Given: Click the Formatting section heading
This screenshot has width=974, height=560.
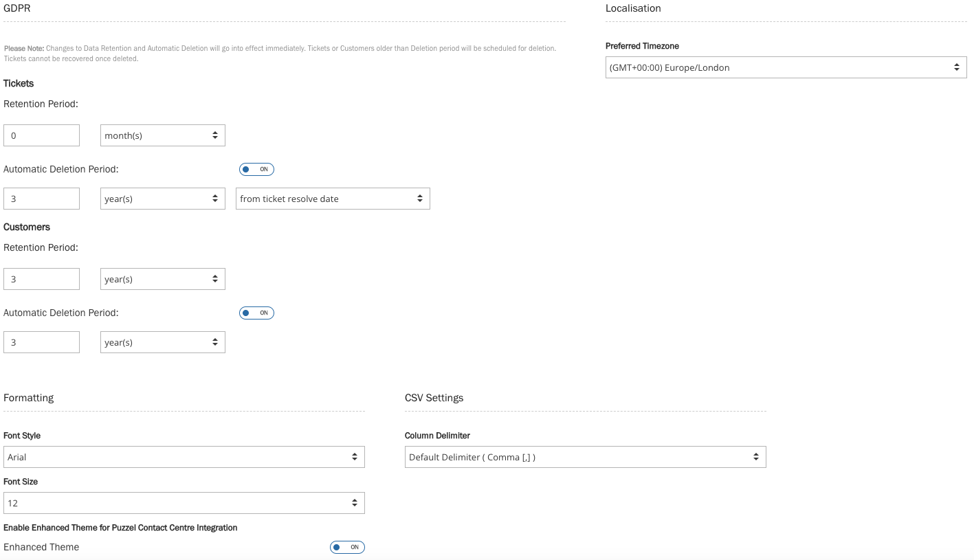Looking at the screenshot, I should [28, 398].
